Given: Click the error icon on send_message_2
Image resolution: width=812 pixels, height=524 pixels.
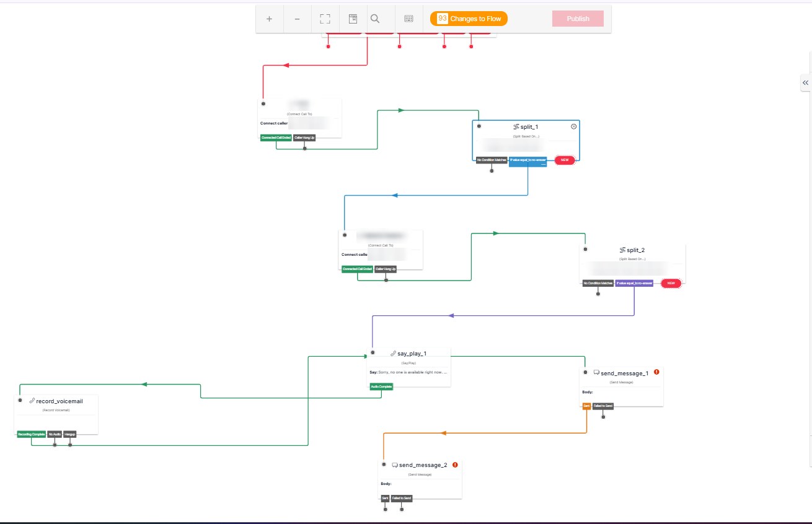Looking at the screenshot, I should tap(455, 465).
